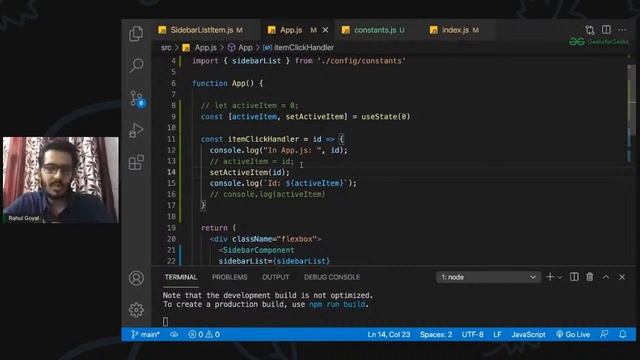This screenshot has width=640, height=360.
Task: Split the terminal panel
Action: click(574, 277)
